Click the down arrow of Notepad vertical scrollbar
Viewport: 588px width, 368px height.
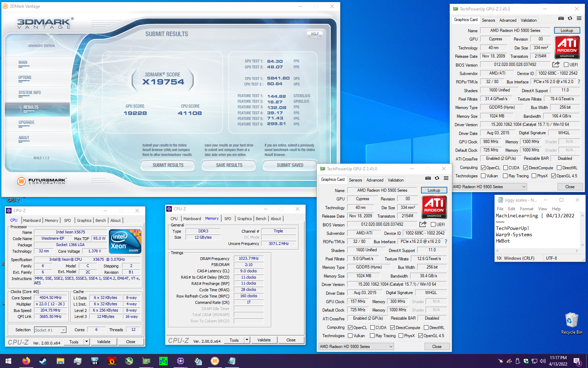coord(582,245)
